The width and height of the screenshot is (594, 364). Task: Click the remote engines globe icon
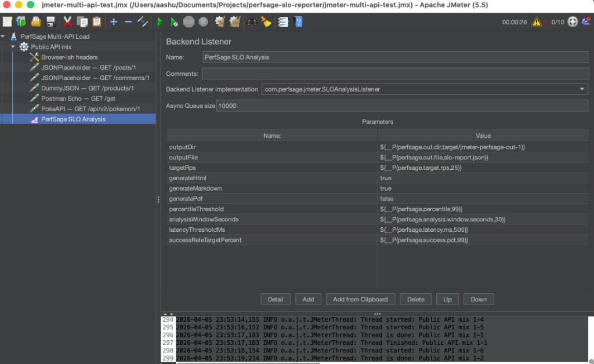[x=573, y=22]
